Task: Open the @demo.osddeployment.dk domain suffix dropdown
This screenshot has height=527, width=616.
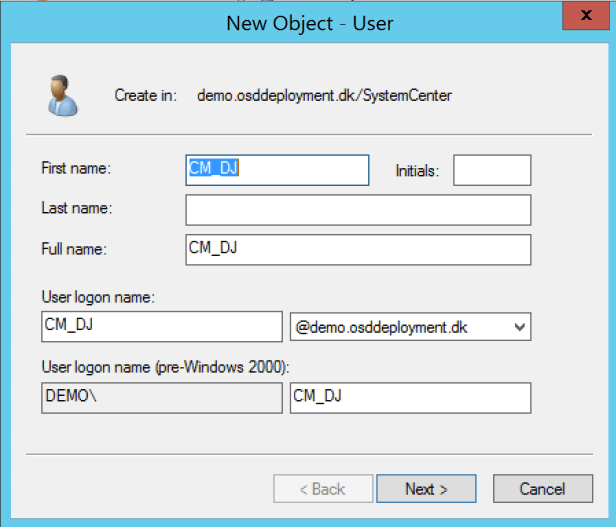Action: point(409,327)
